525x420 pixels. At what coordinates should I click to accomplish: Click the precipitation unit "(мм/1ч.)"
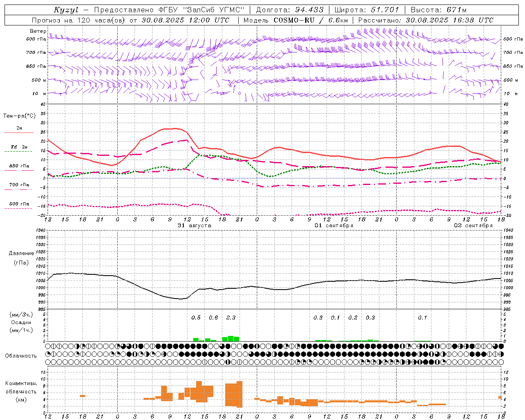(21, 330)
